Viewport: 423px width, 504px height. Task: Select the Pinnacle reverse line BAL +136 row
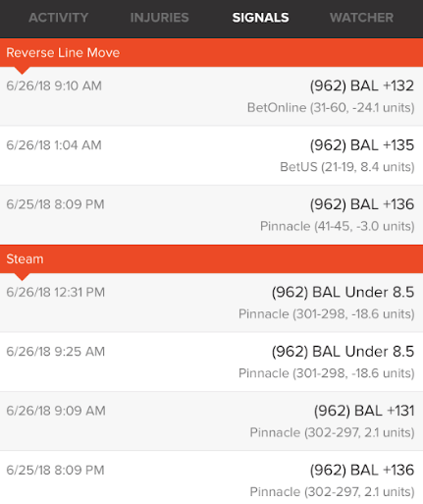211,215
